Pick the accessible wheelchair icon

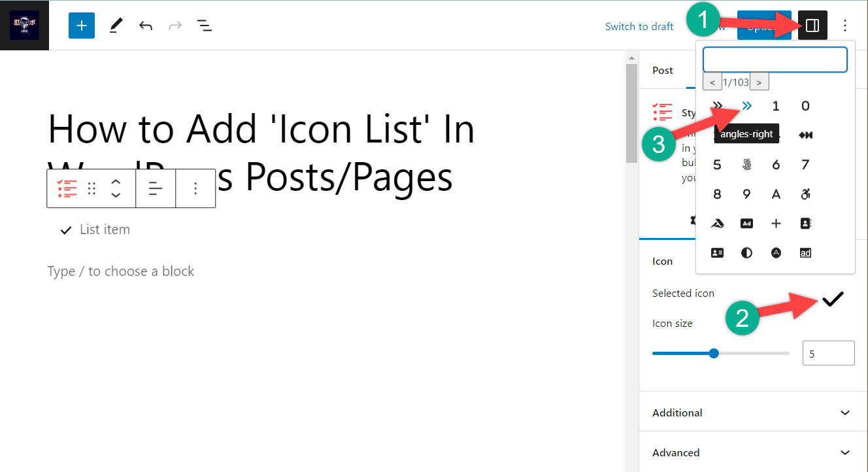(x=805, y=194)
